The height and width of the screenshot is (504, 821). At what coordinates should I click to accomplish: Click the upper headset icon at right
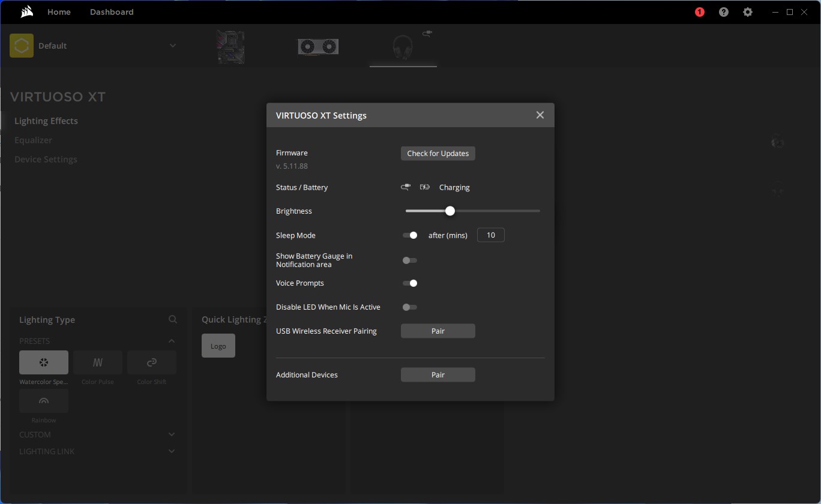pyautogui.click(x=777, y=142)
